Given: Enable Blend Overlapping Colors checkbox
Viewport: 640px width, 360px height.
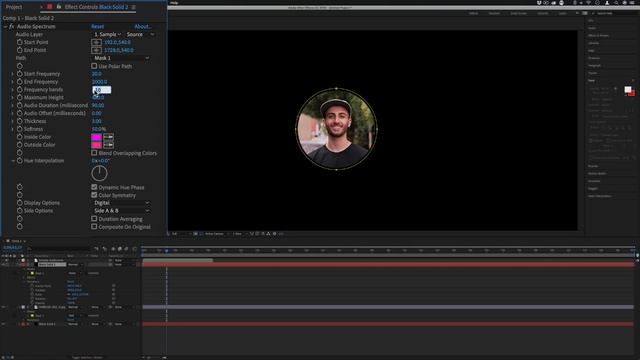Looking at the screenshot, I should (x=94, y=153).
